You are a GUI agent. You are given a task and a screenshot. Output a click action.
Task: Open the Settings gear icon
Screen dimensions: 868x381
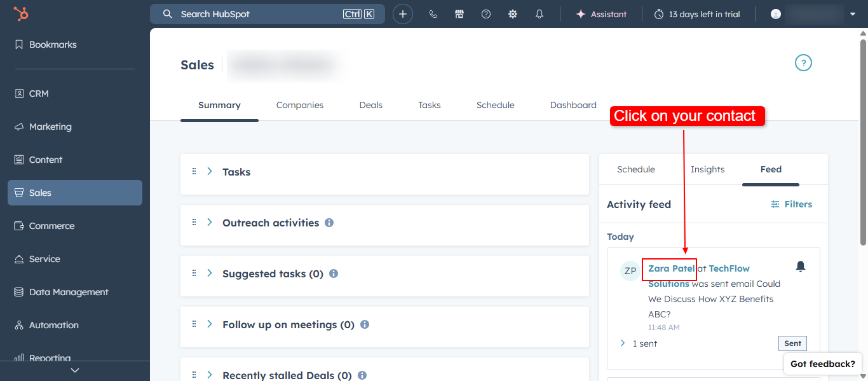point(512,13)
